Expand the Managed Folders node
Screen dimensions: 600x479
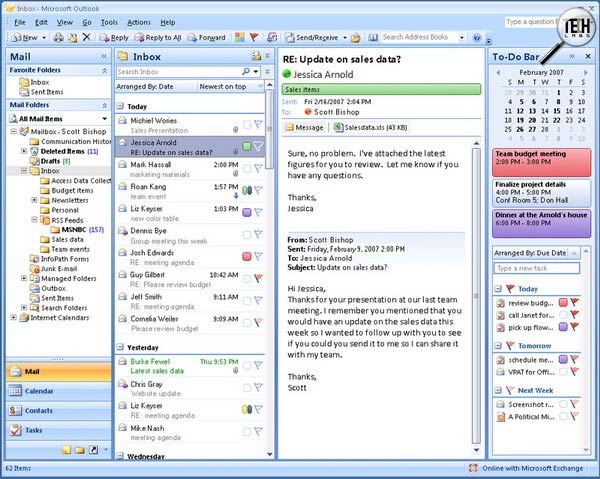click(x=24, y=278)
